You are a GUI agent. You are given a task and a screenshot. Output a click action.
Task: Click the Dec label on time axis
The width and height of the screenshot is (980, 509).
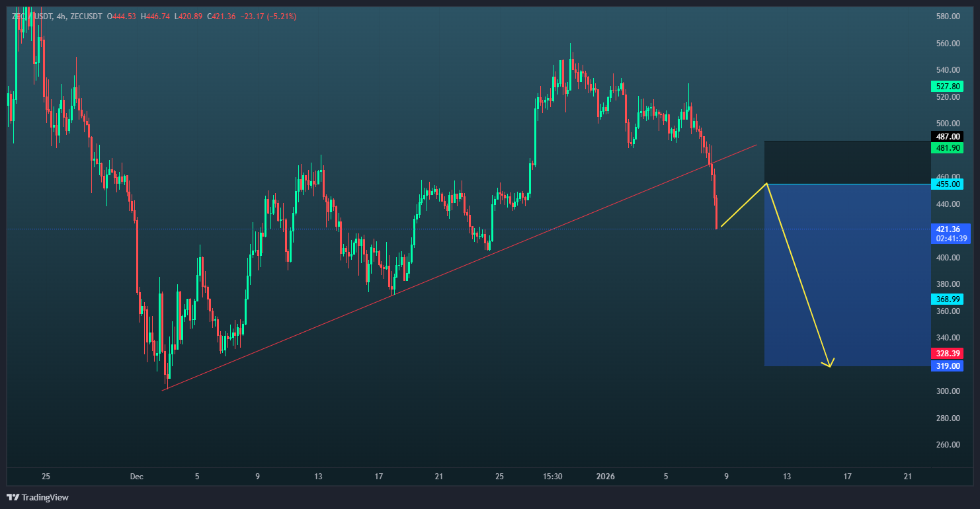point(136,477)
